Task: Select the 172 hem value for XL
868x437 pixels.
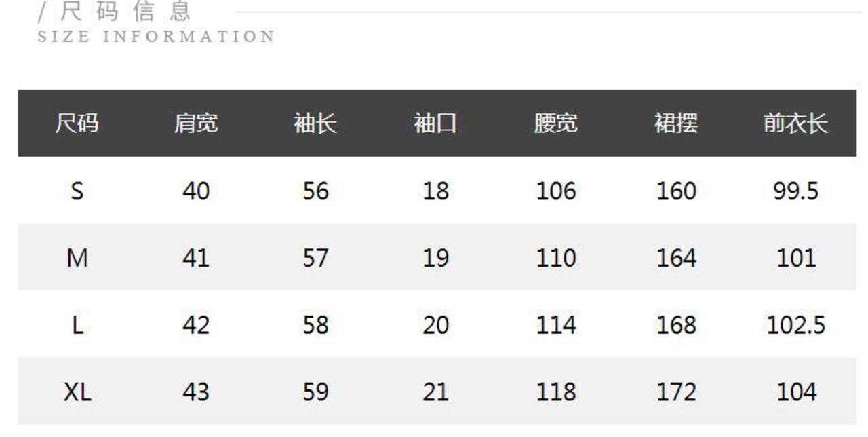Action: (675, 392)
